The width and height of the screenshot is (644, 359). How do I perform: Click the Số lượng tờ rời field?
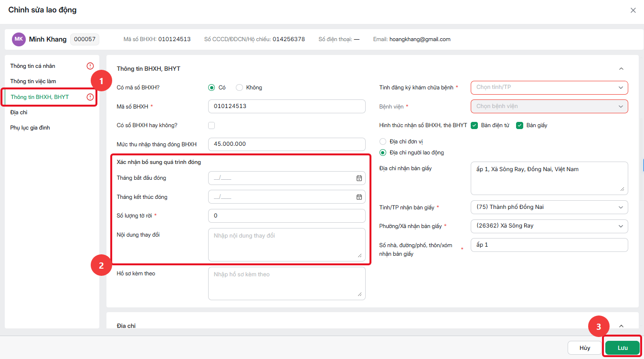287,216
